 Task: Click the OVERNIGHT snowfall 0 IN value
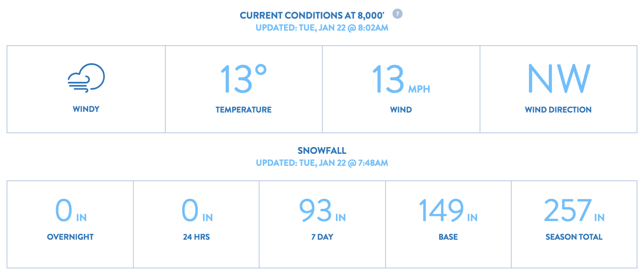tap(71, 211)
